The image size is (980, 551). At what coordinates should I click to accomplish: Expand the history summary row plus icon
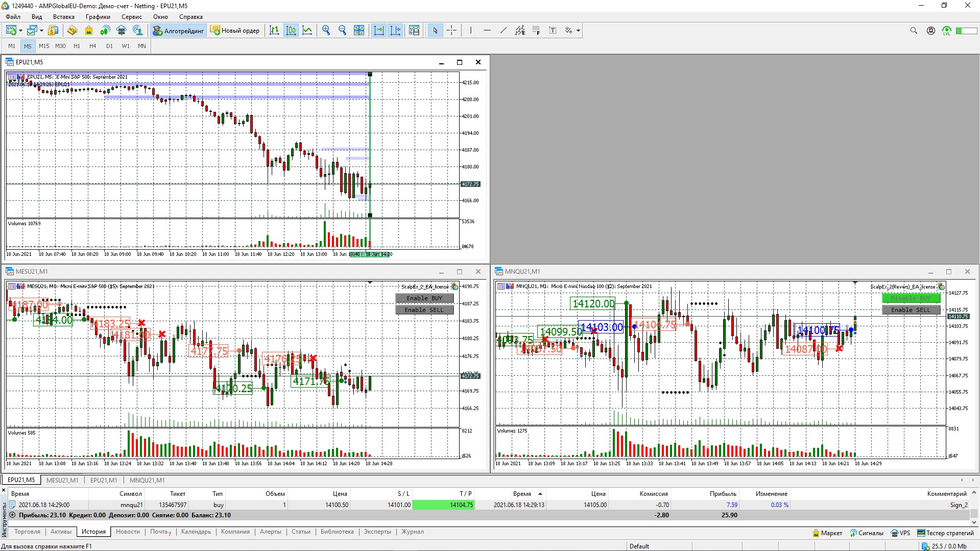(x=12, y=515)
